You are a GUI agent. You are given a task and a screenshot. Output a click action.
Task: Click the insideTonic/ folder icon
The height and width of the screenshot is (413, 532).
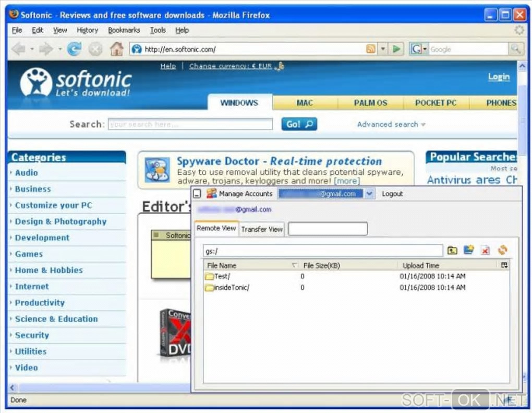pos(209,288)
